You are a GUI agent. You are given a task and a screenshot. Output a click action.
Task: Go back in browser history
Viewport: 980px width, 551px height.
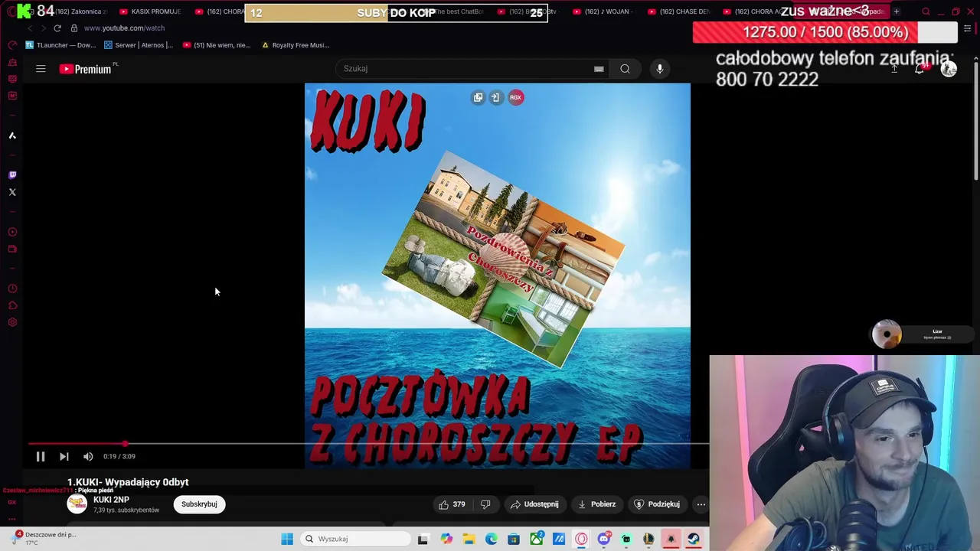click(x=30, y=28)
